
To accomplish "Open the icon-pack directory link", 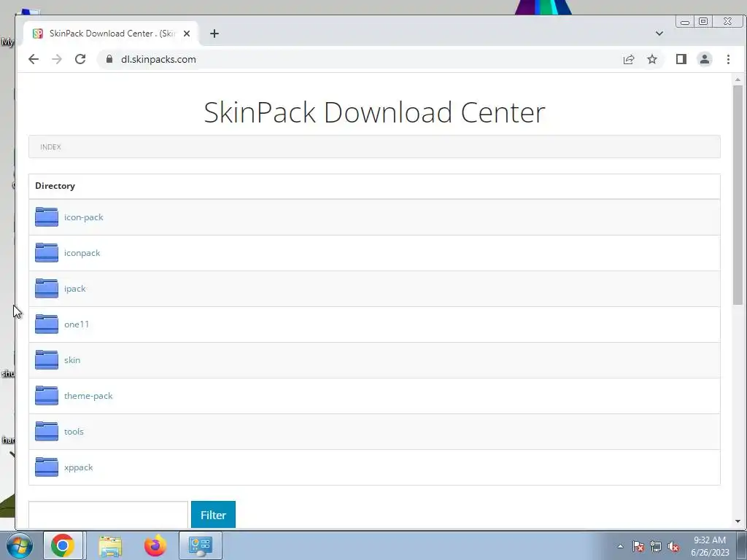I will pyautogui.click(x=84, y=217).
